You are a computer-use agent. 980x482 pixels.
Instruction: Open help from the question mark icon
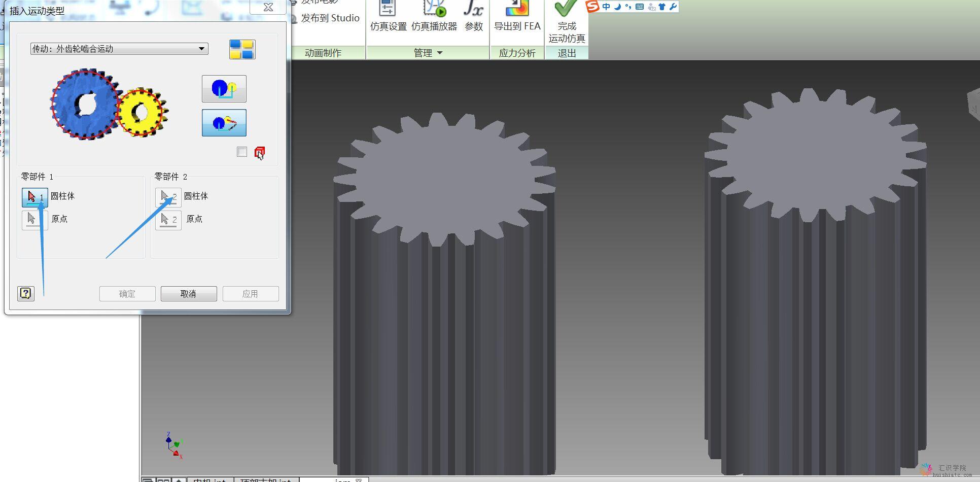(26, 293)
